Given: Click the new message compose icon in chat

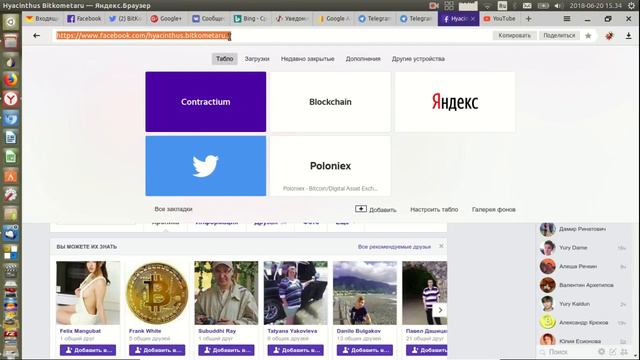Looking at the screenshot, I should point(613,351).
